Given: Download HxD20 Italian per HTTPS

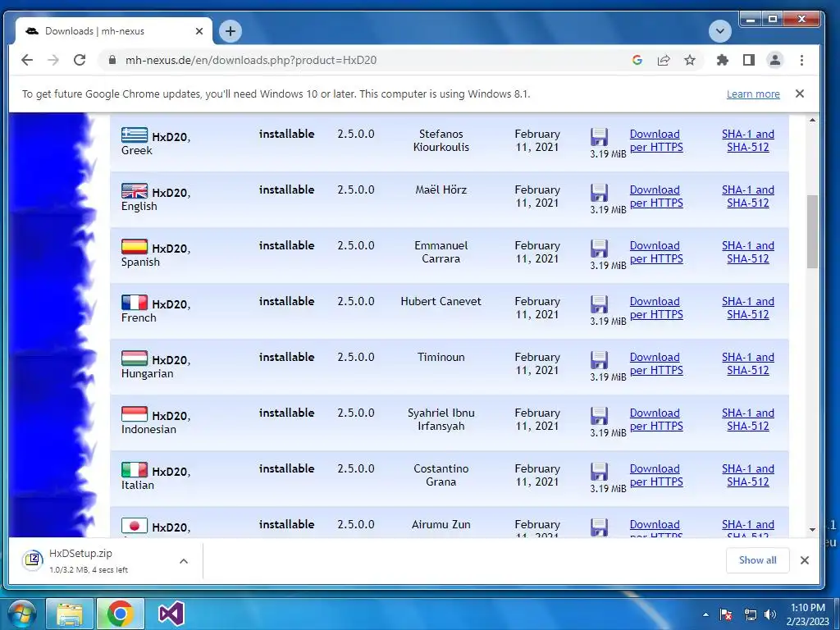Looking at the screenshot, I should 656,475.
